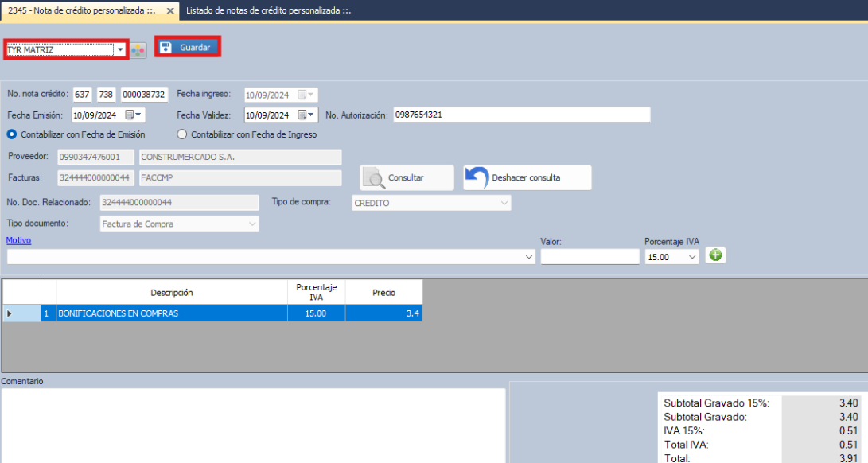The width and height of the screenshot is (868, 463).
Task: Click the Consultar magnifier button
Action: pos(407,177)
